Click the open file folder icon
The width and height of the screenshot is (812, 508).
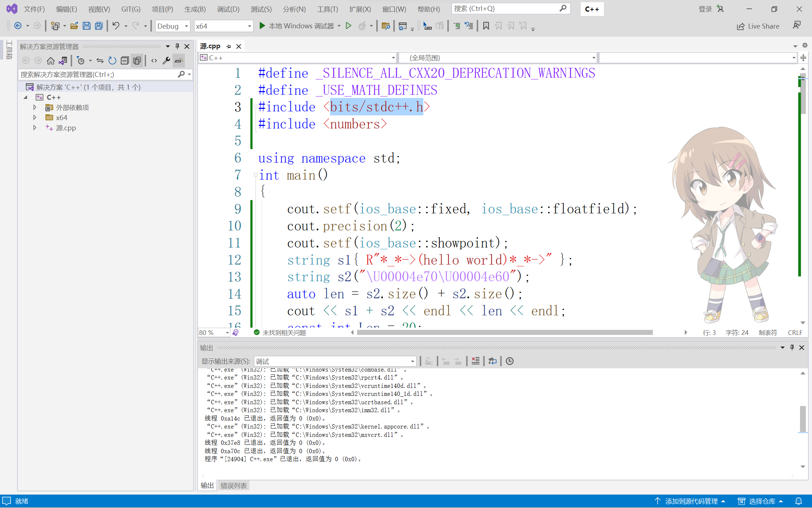pyautogui.click(x=74, y=26)
